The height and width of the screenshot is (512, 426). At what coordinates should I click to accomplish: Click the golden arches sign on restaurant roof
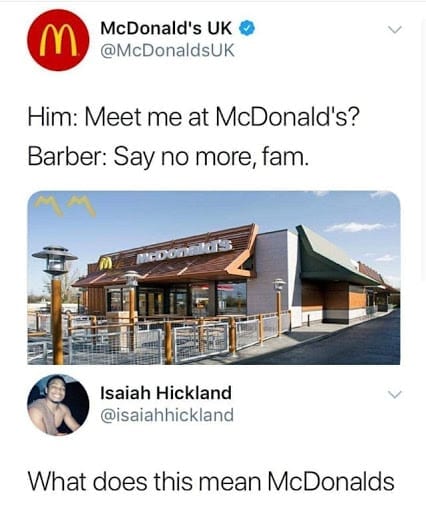(x=105, y=263)
